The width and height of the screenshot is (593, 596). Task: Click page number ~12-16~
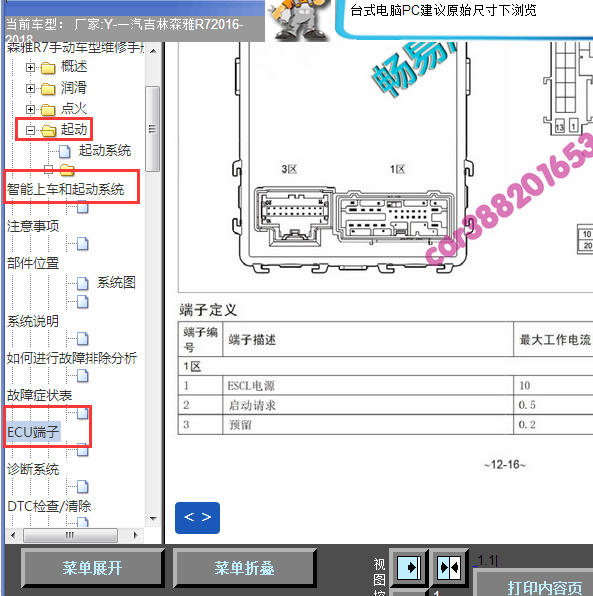click(504, 464)
